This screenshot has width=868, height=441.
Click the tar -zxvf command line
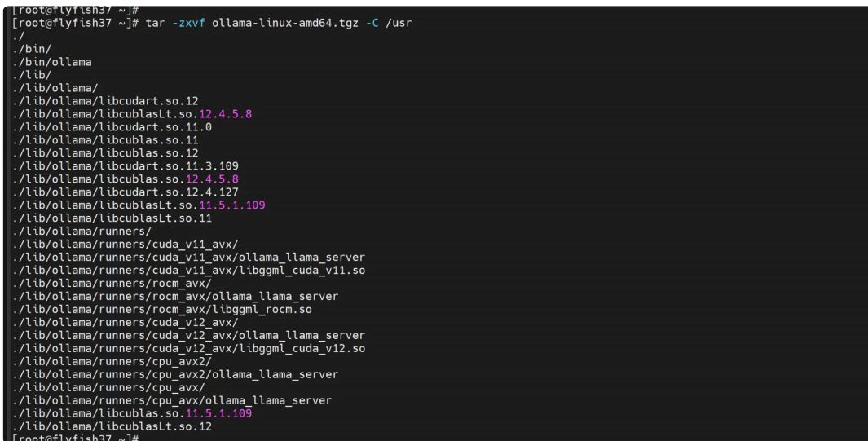(212, 24)
